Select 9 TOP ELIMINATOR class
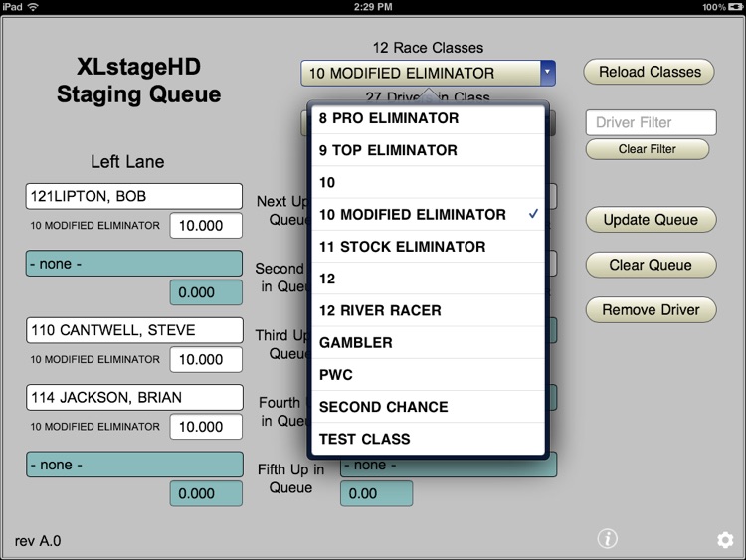Viewport: 746px width, 560px height. 428,150
